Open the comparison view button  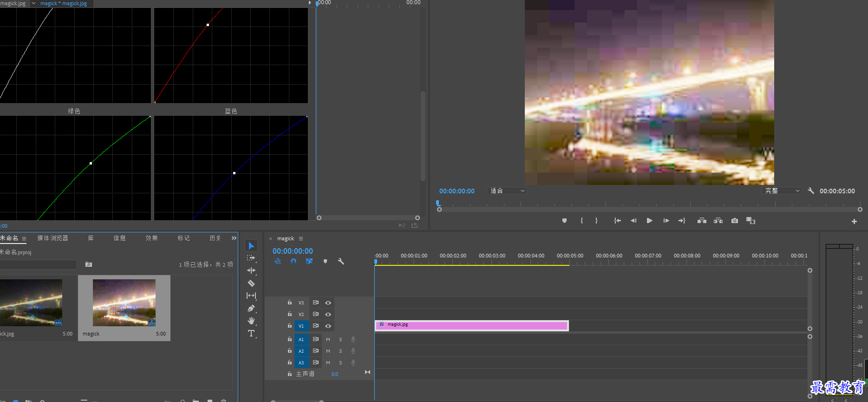click(x=751, y=221)
